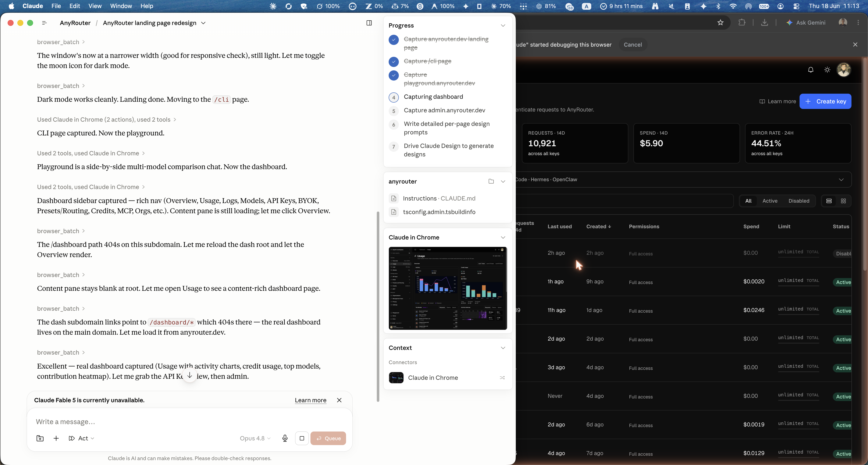Open notifications bell in AnyRouter dashboard
The width and height of the screenshot is (868, 465).
[811, 70]
